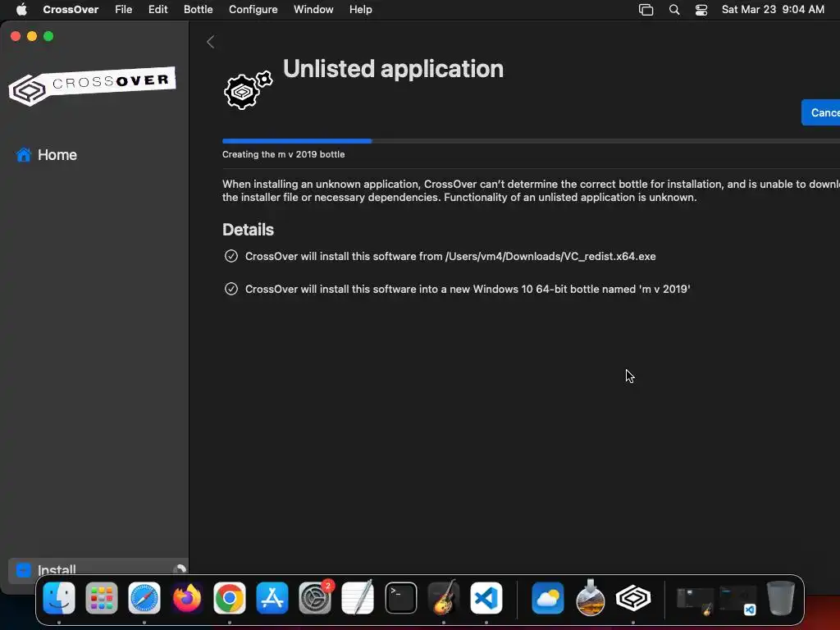This screenshot has height=630, width=840.
Task: Launch Google Chrome from the Dock
Action: [230, 598]
